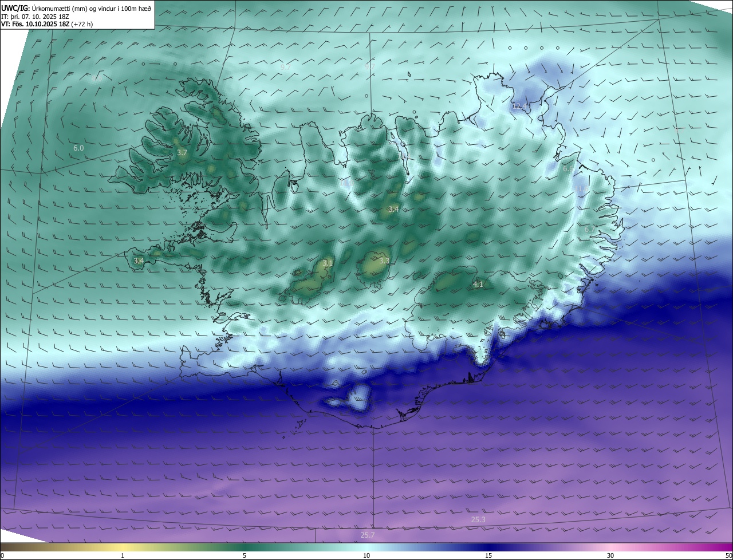Click the 4.1 value label on the glacier
The image size is (733, 560).
coord(478,285)
